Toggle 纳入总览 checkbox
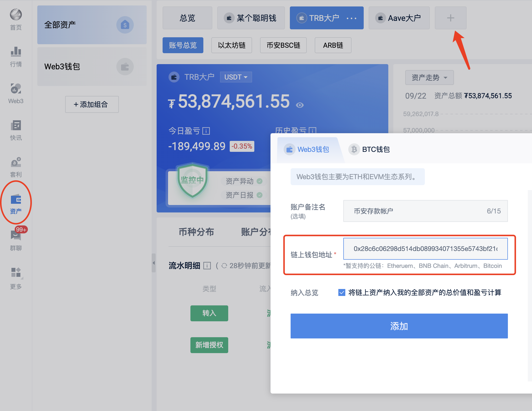Image resolution: width=532 pixels, height=411 pixels. coord(342,292)
